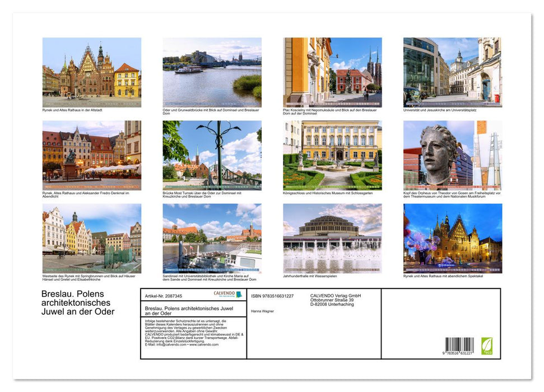
Task: Click the blue CALVENDO bookmark symbol
Action: point(239,293)
